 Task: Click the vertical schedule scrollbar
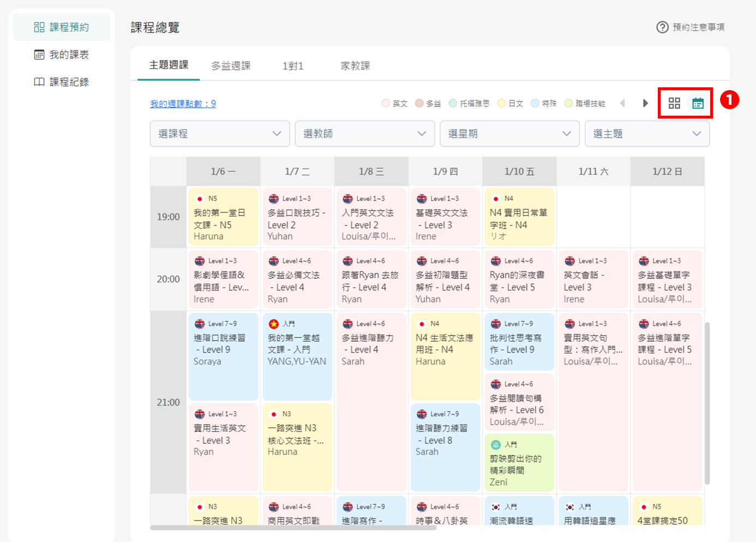coord(707,403)
